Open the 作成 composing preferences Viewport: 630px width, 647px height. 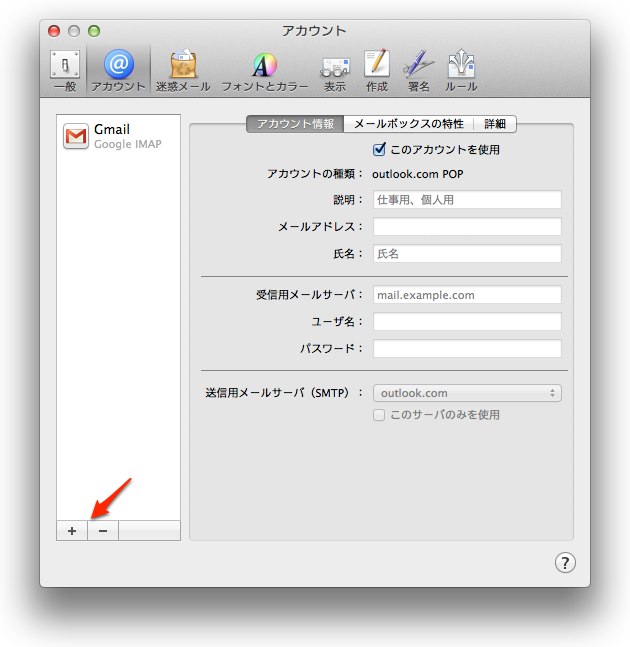tap(377, 70)
